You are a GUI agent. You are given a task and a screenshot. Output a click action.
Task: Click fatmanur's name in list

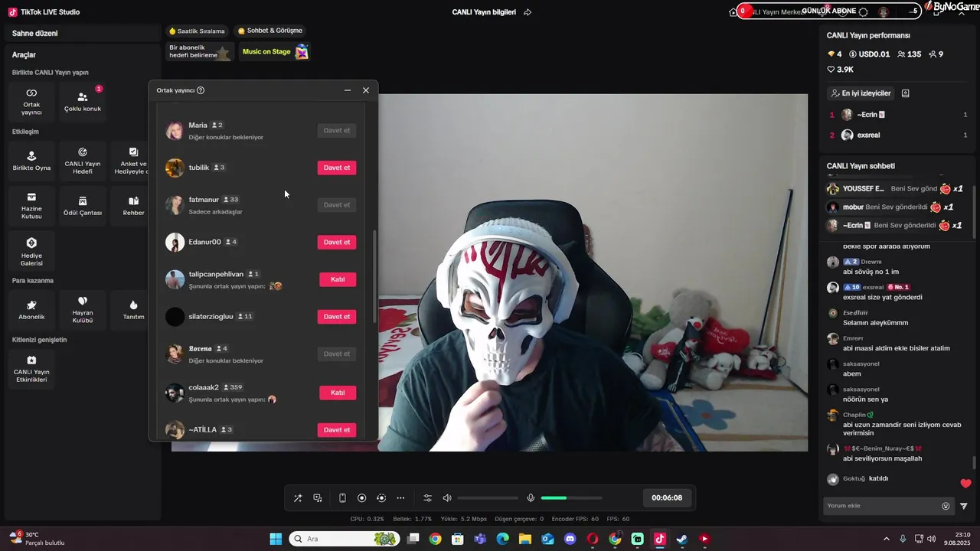pyautogui.click(x=204, y=200)
